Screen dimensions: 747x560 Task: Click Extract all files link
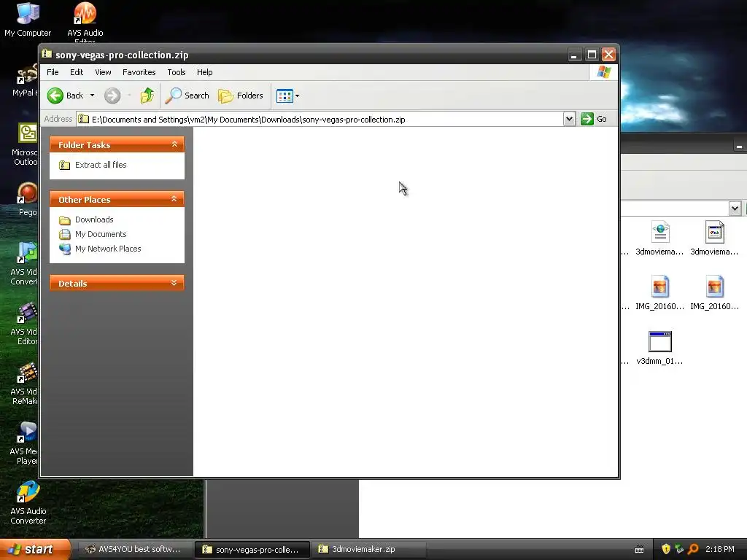[x=101, y=165]
